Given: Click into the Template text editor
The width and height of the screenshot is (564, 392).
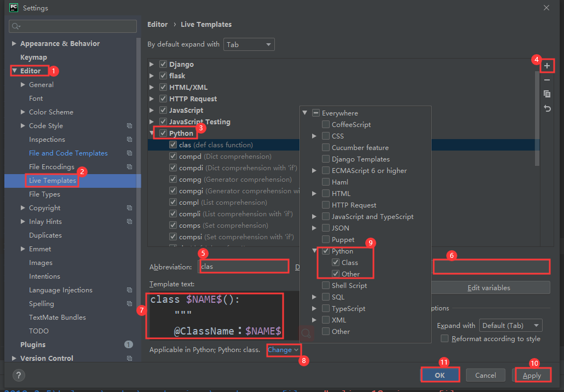Looking at the screenshot, I should pos(223,316).
